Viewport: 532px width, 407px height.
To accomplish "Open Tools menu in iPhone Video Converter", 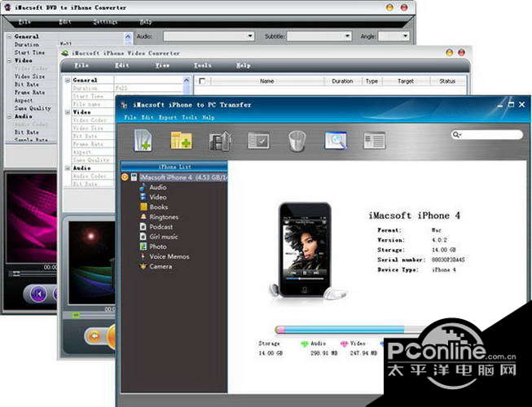I will tap(203, 65).
